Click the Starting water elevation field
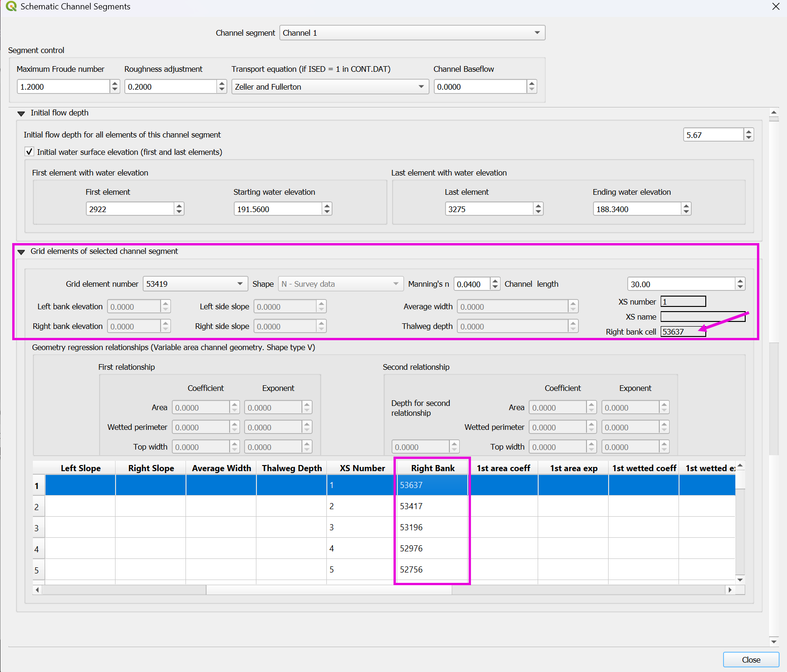The image size is (787, 672). pyautogui.click(x=278, y=209)
